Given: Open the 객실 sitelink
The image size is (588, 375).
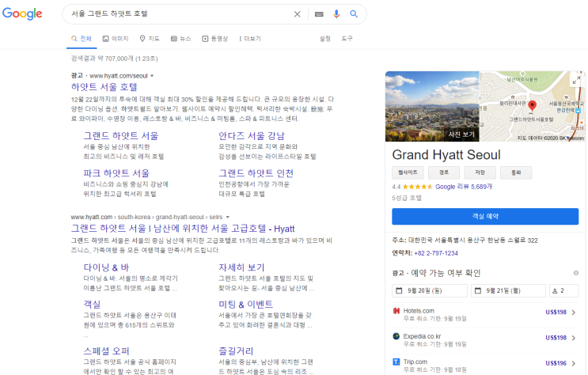Looking at the screenshot, I should point(92,304).
